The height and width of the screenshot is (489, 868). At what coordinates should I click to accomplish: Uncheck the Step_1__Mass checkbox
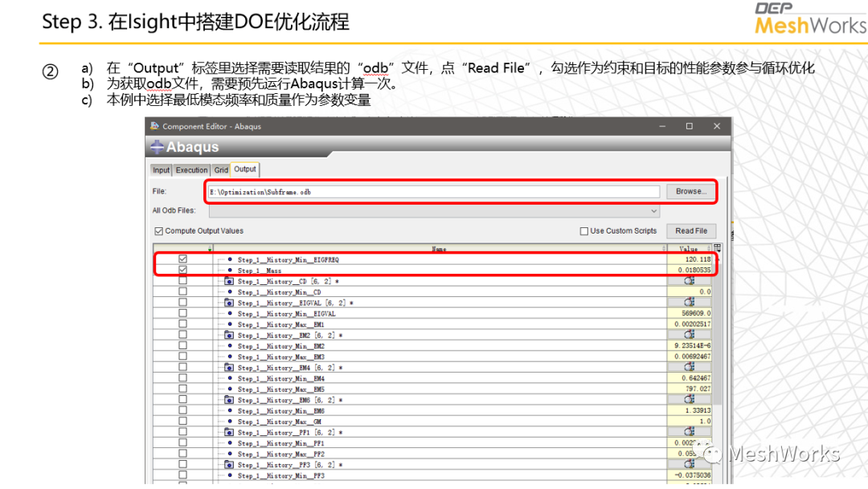point(182,270)
